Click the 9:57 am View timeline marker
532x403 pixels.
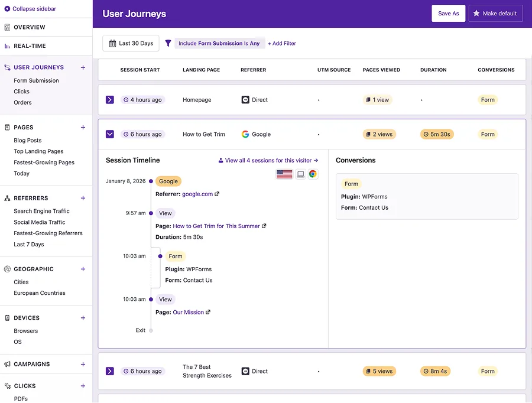coord(151,213)
